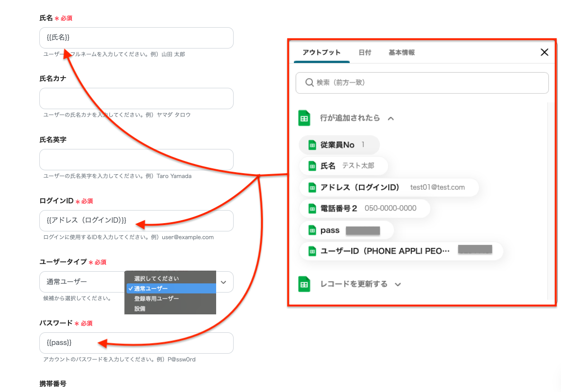Click the sheet icon on アドレス chip
Image resolution: width=561 pixels, height=392 pixels.
coord(312,188)
